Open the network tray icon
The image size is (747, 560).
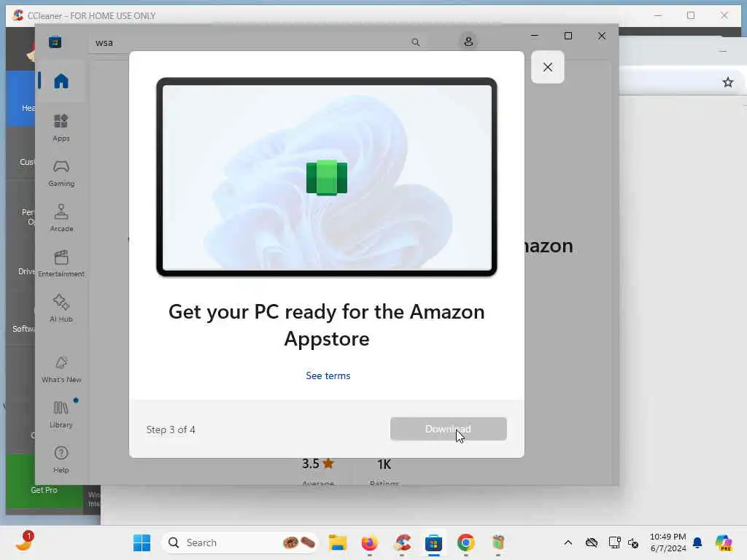tap(614, 542)
